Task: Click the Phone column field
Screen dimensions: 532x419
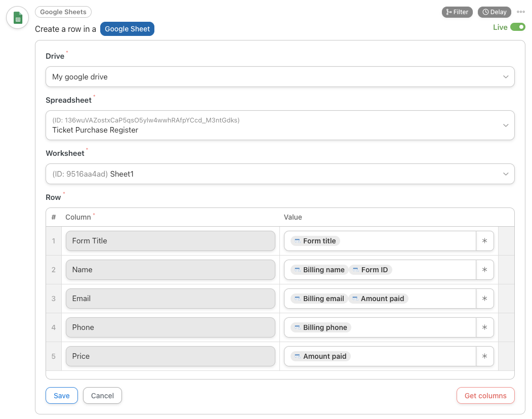Action: (170, 327)
